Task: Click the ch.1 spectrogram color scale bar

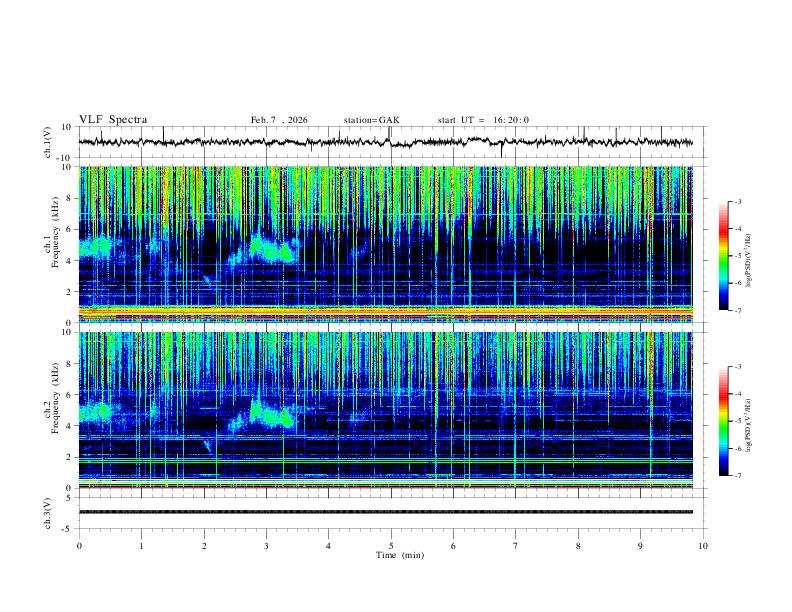Action: (723, 256)
